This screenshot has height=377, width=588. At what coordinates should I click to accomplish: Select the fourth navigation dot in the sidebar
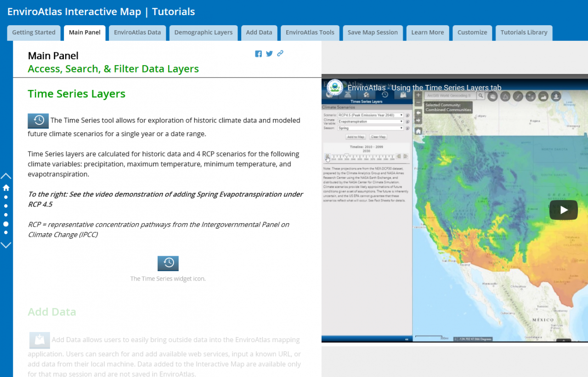click(x=6, y=224)
